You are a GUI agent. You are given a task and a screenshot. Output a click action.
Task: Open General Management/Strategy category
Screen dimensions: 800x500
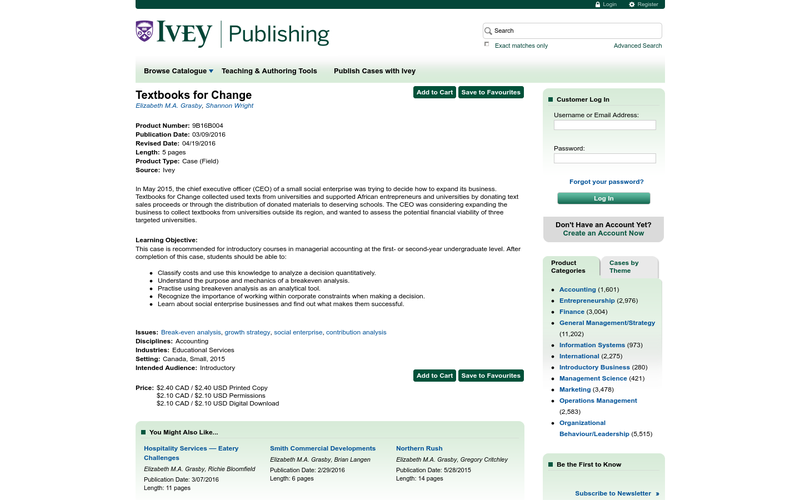[607, 323]
